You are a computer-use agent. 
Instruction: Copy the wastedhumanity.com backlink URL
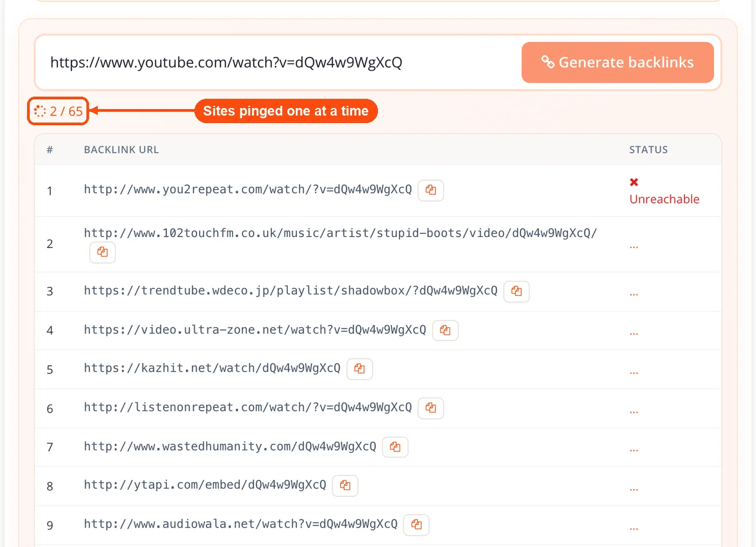[x=395, y=447]
